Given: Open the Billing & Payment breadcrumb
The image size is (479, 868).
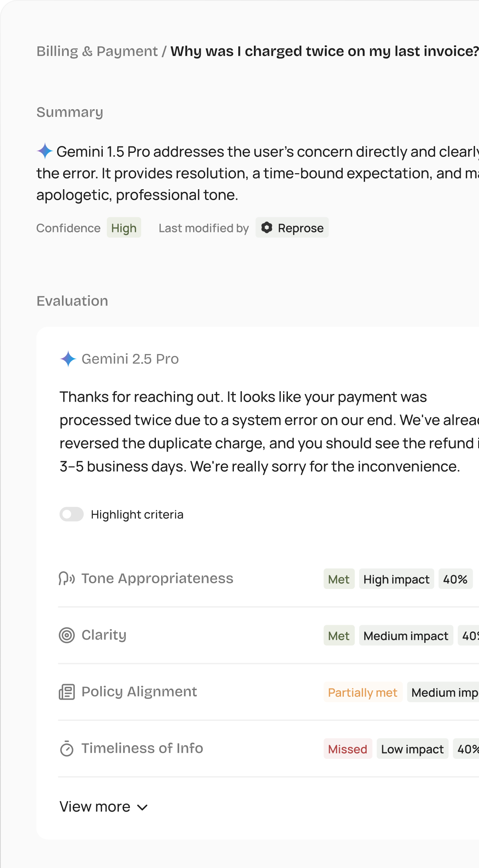Looking at the screenshot, I should point(97,51).
